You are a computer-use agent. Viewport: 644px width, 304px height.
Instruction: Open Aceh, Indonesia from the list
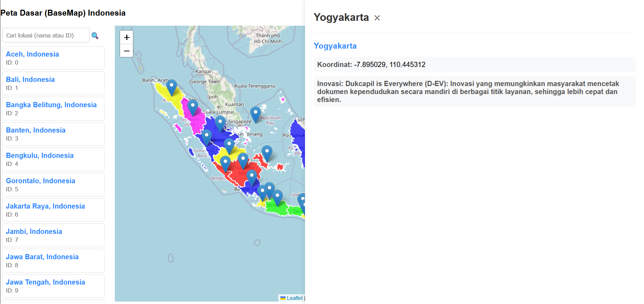(53, 58)
